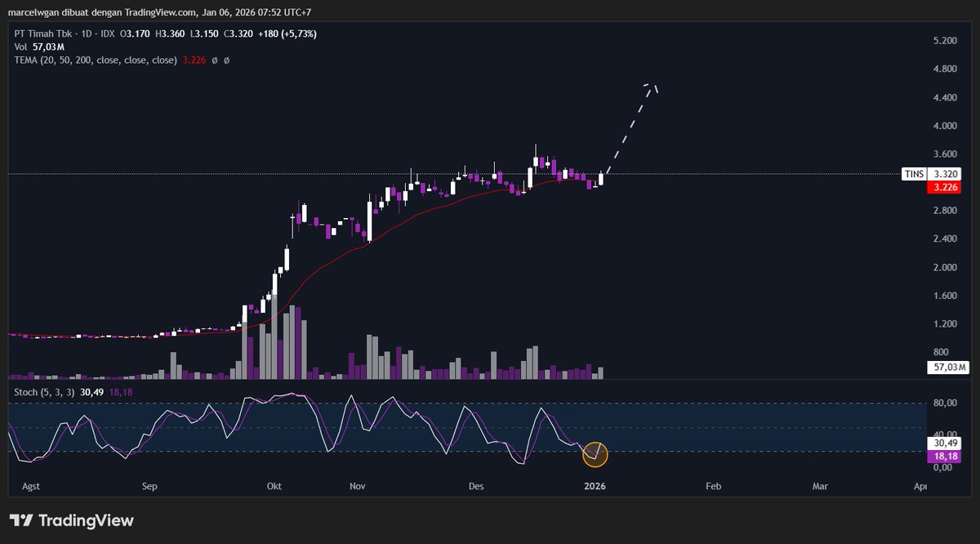Click the +180 (+5,73%) change value
This screenshot has height=544, width=980.
click(x=287, y=33)
